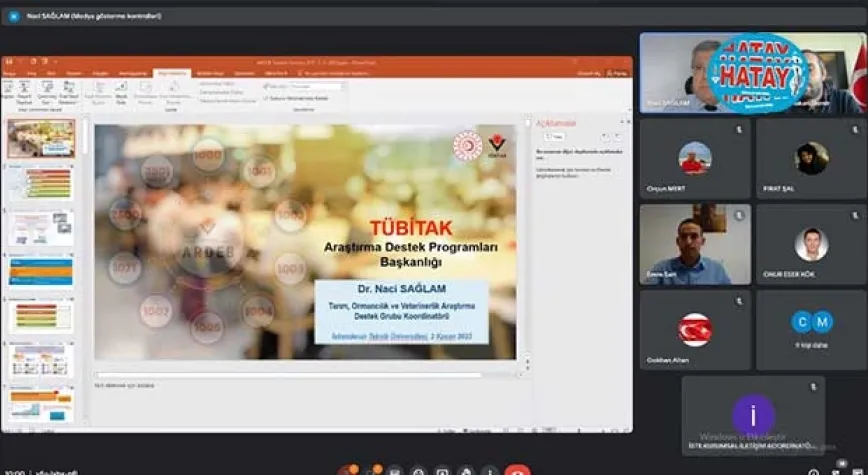The height and width of the screenshot is (475, 868).
Task: Click the Dr. Naci SAĞLAM text on slide
Action: 401,288
